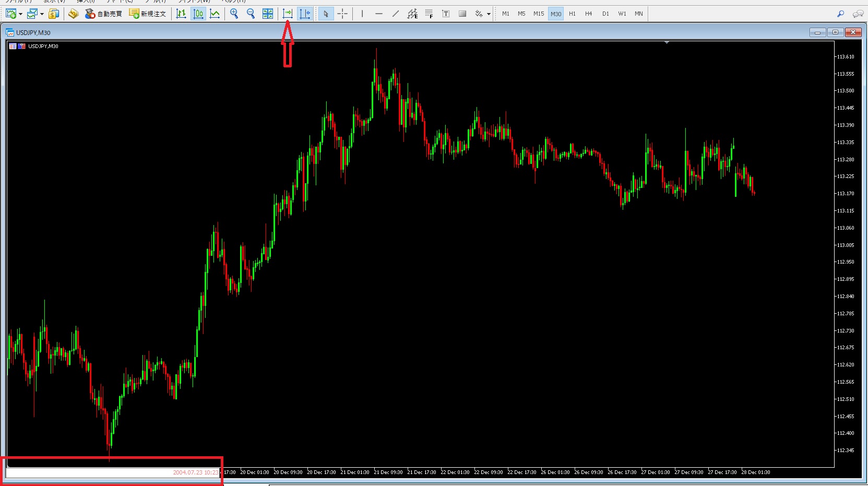This screenshot has height=486, width=868.
Task: Switch timeframe to M15
Action: point(539,14)
